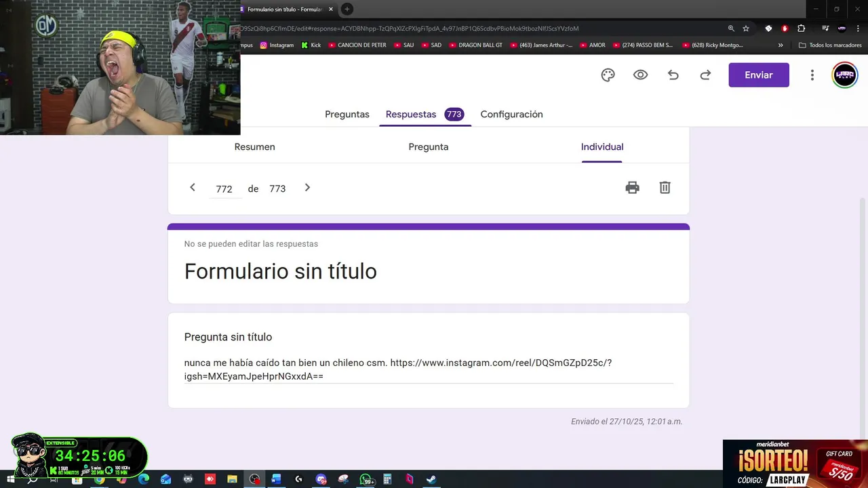The height and width of the screenshot is (488, 868).
Task: Click the Pregunta sin título label
Action: coord(228,337)
